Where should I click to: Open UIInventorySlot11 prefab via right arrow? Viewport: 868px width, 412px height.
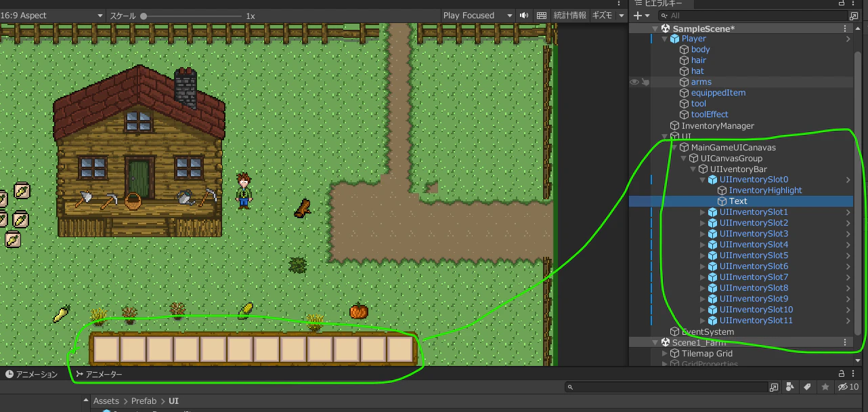[848, 321]
